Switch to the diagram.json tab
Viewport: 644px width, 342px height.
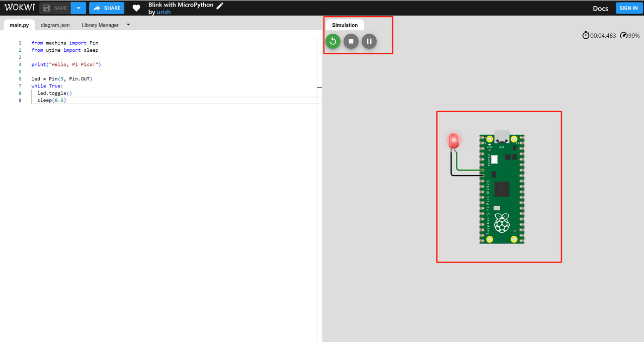coord(55,25)
